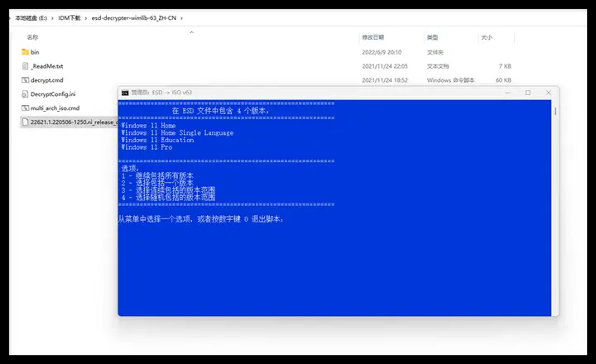Image resolution: width=596 pixels, height=364 pixels.
Task: Click the 文件夹 type cell of bin
Action: click(435, 52)
